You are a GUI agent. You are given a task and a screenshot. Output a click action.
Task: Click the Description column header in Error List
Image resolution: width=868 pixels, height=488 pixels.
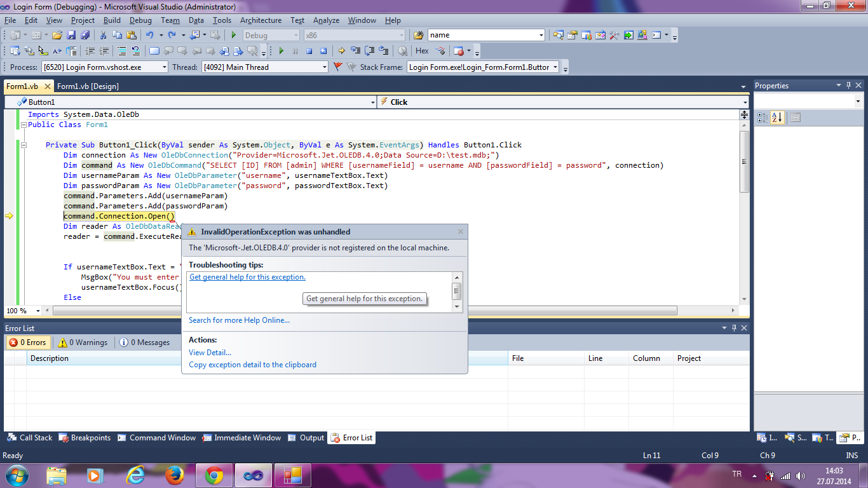pos(267,358)
